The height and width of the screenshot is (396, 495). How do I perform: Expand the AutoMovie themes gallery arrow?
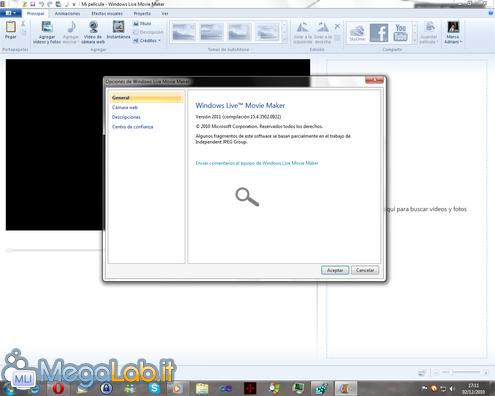coord(284,40)
